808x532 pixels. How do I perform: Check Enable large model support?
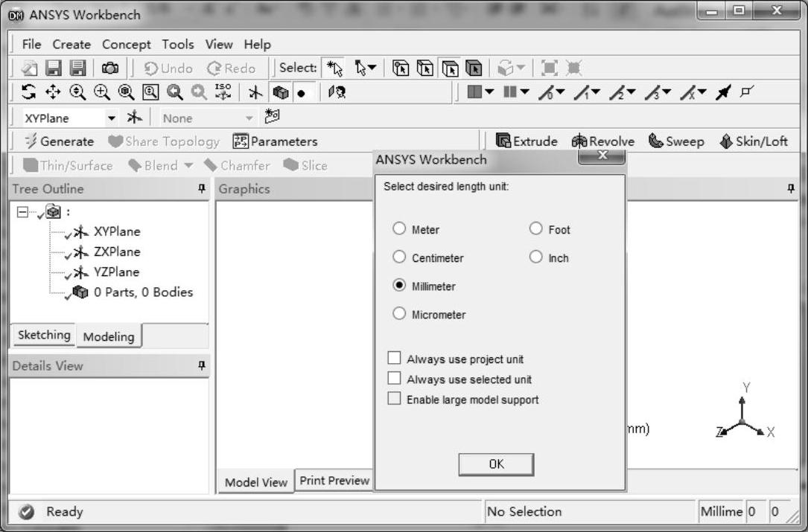[395, 400]
